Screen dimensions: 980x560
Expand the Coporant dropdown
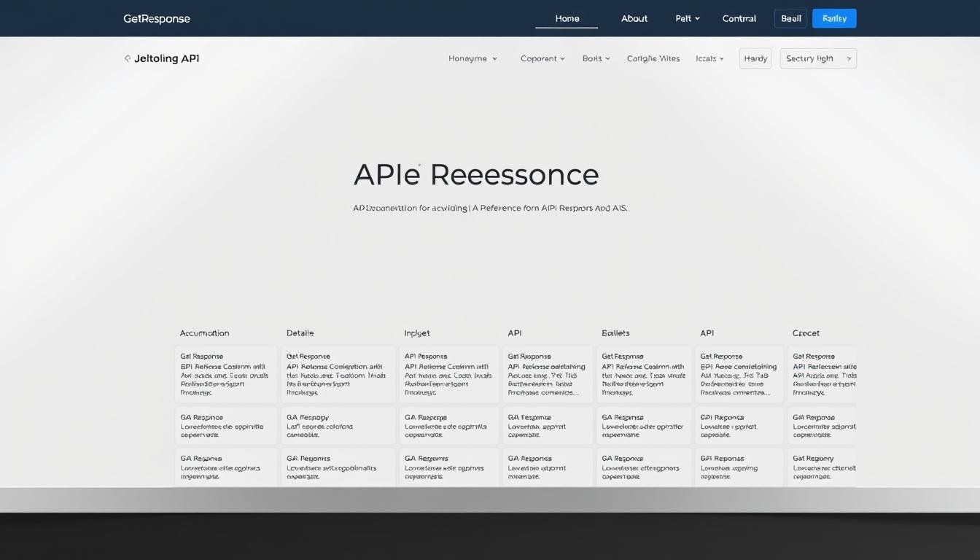tap(542, 58)
